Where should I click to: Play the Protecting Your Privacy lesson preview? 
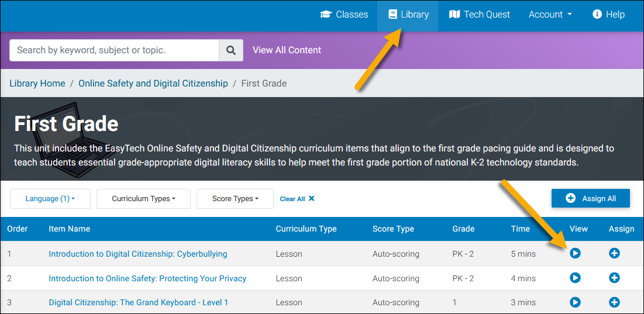(575, 278)
